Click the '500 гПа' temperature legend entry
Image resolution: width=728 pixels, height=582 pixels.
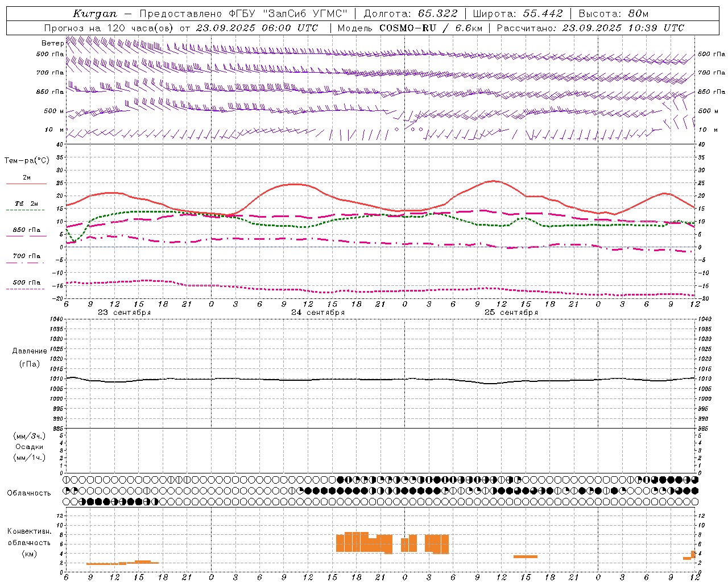click(27, 282)
